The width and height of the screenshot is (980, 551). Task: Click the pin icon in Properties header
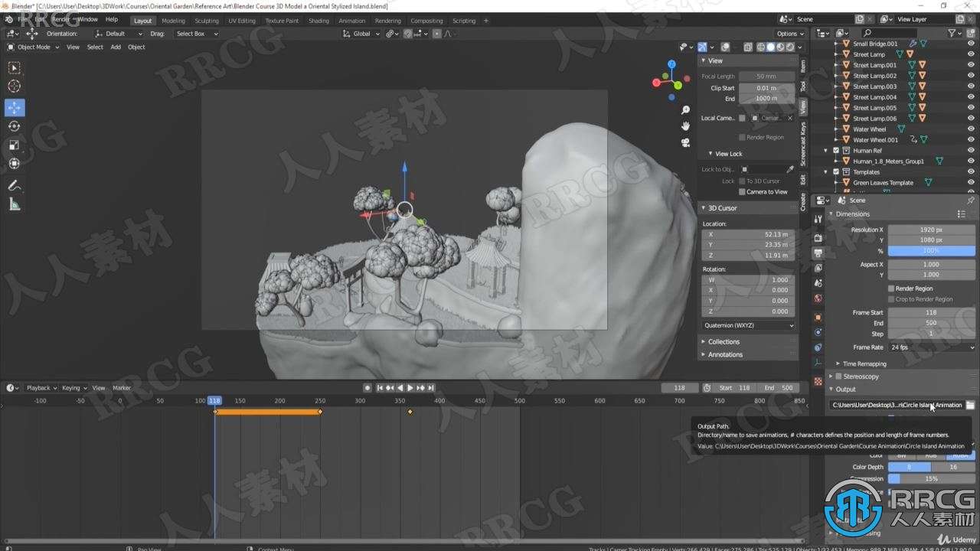[971, 201]
